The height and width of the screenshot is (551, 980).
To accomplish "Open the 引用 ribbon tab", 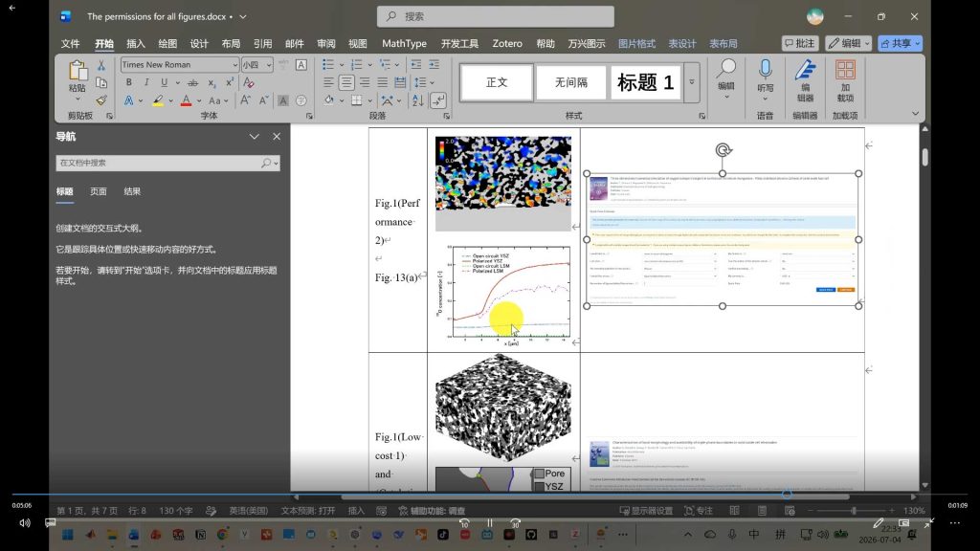I will [x=262, y=44].
